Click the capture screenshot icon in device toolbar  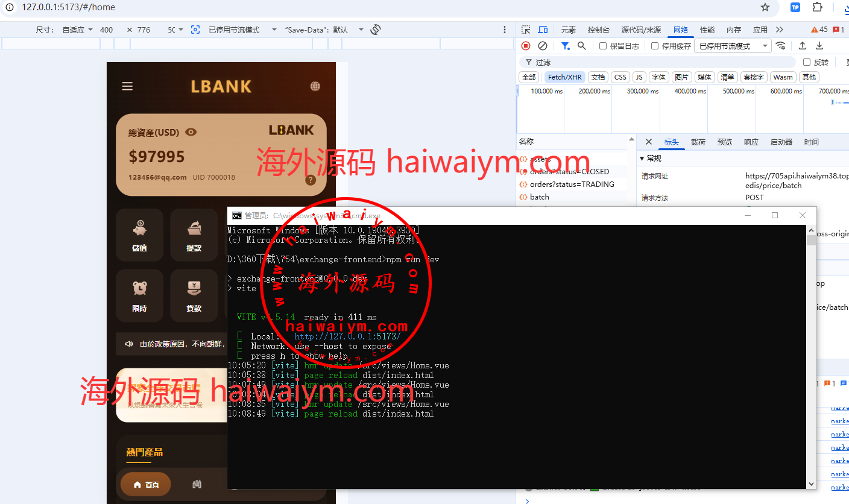tap(195, 30)
